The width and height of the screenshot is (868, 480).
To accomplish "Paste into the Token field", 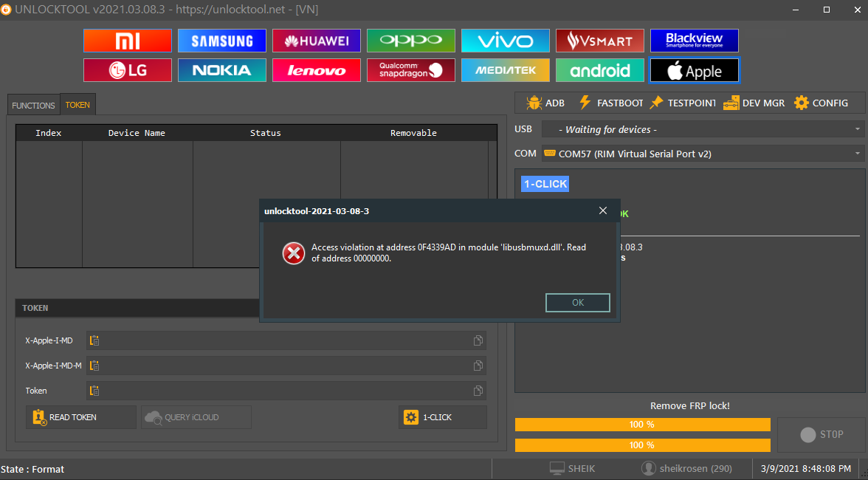I will coord(94,391).
